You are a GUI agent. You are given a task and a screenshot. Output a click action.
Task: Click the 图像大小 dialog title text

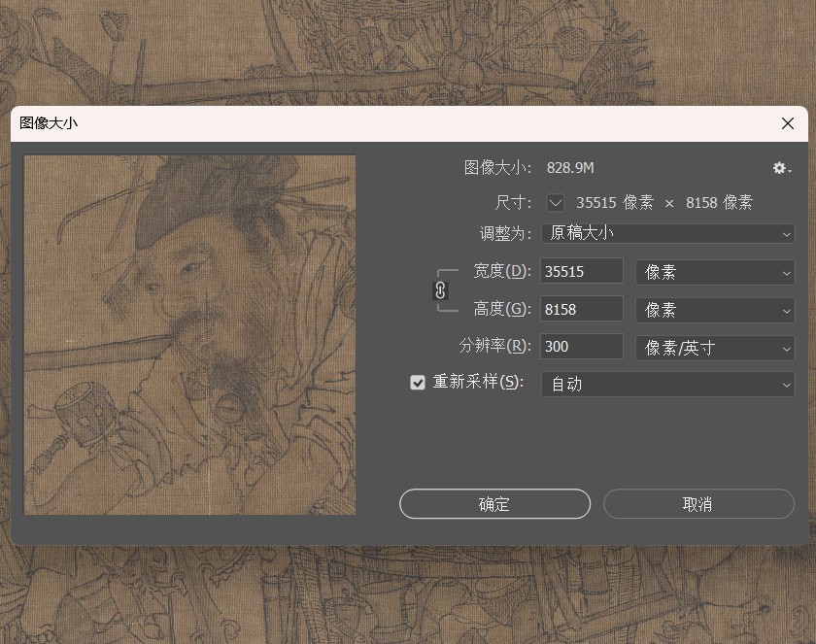(x=49, y=123)
